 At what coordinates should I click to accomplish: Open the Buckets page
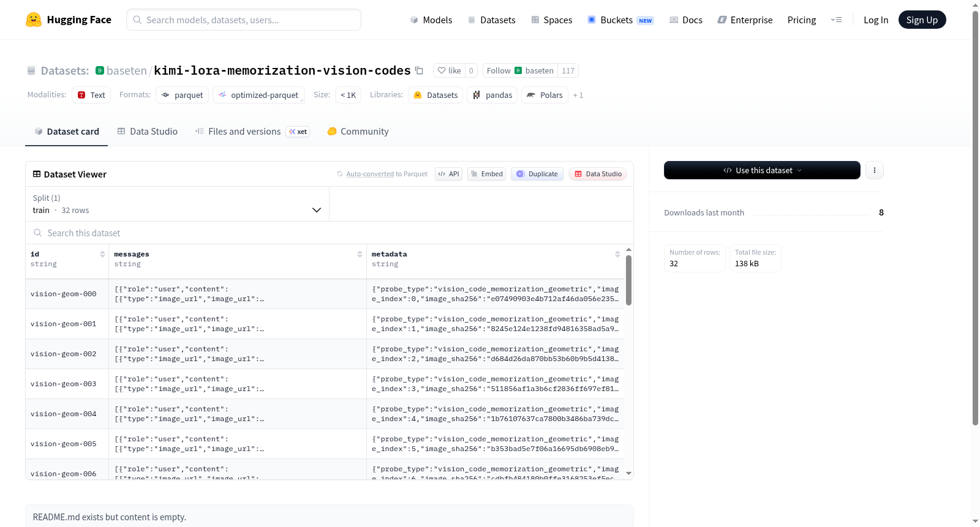[620, 20]
